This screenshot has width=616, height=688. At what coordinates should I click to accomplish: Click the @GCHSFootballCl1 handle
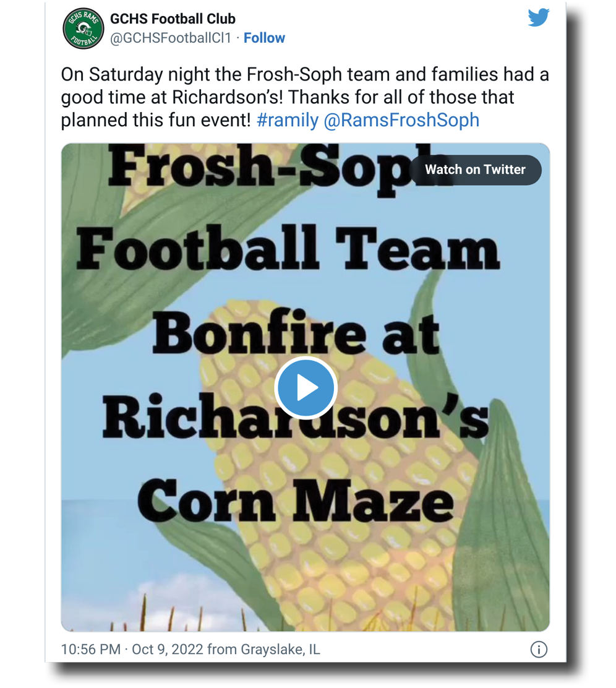[171, 38]
